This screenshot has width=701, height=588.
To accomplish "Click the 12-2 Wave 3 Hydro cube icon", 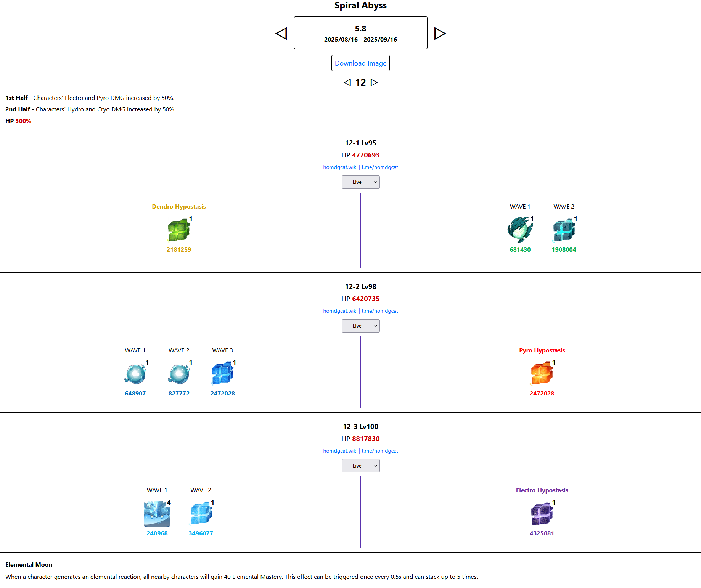I will 223,374.
